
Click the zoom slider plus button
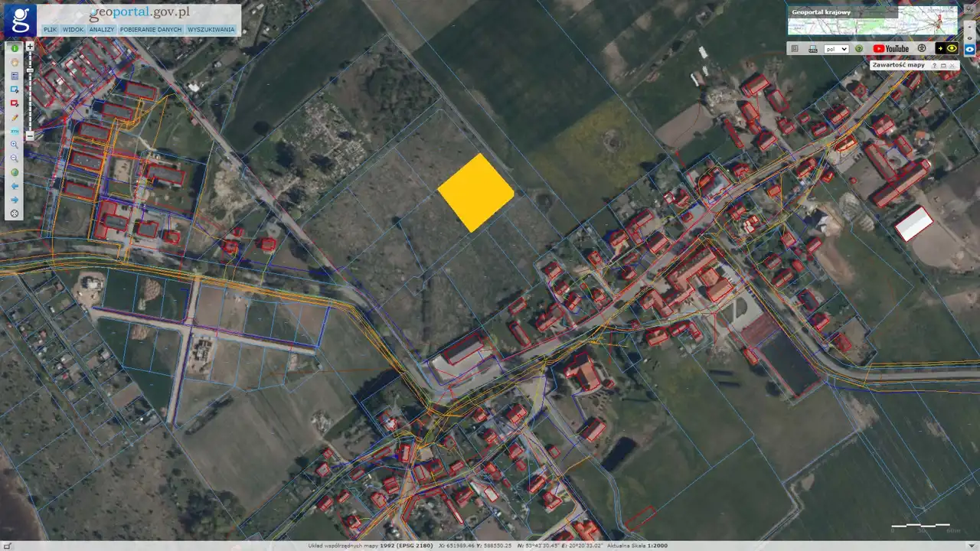pyautogui.click(x=30, y=46)
